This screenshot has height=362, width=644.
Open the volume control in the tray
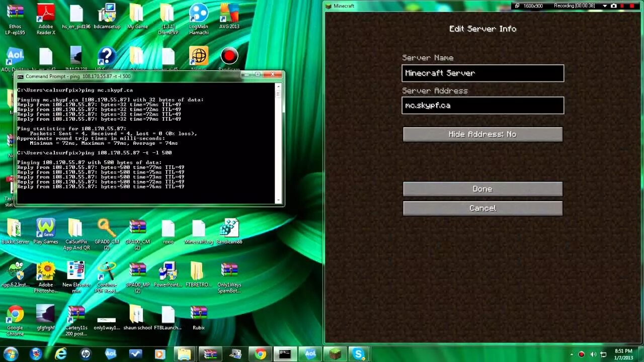click(593, 354)
